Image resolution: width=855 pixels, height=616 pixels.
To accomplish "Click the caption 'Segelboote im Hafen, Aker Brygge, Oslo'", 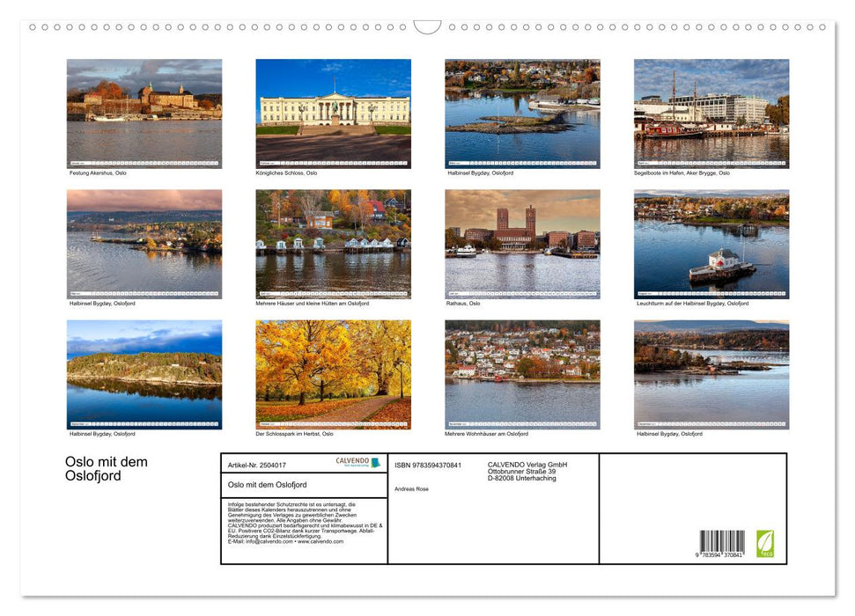I will coord(682,173).
